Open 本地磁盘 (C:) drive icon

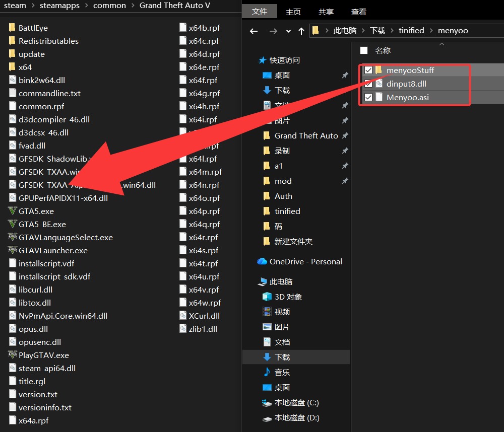click(x=267, y=403)
